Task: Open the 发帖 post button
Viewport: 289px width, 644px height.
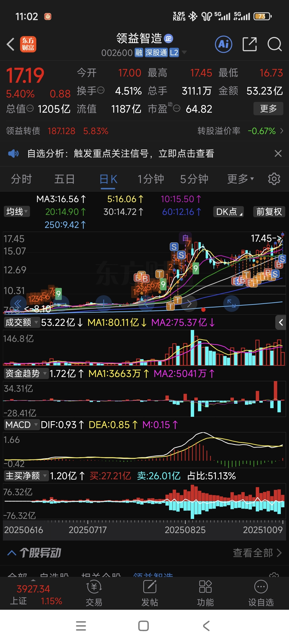Action: click(150, 594)
